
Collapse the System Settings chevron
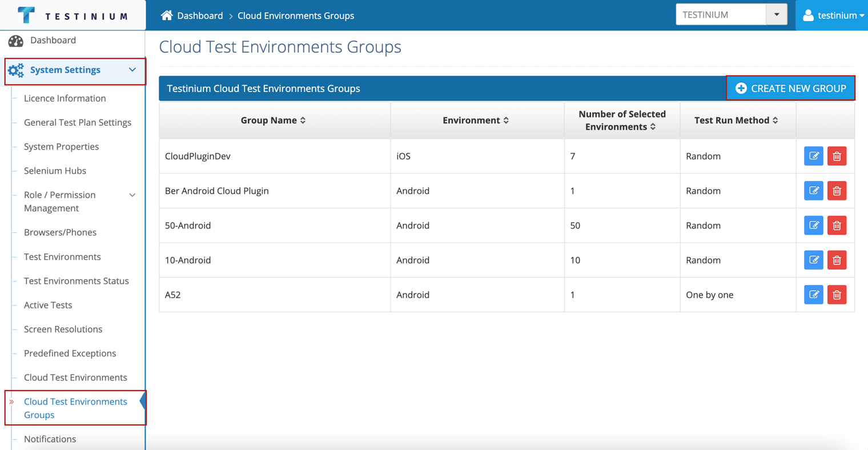[x=132, y=70]
